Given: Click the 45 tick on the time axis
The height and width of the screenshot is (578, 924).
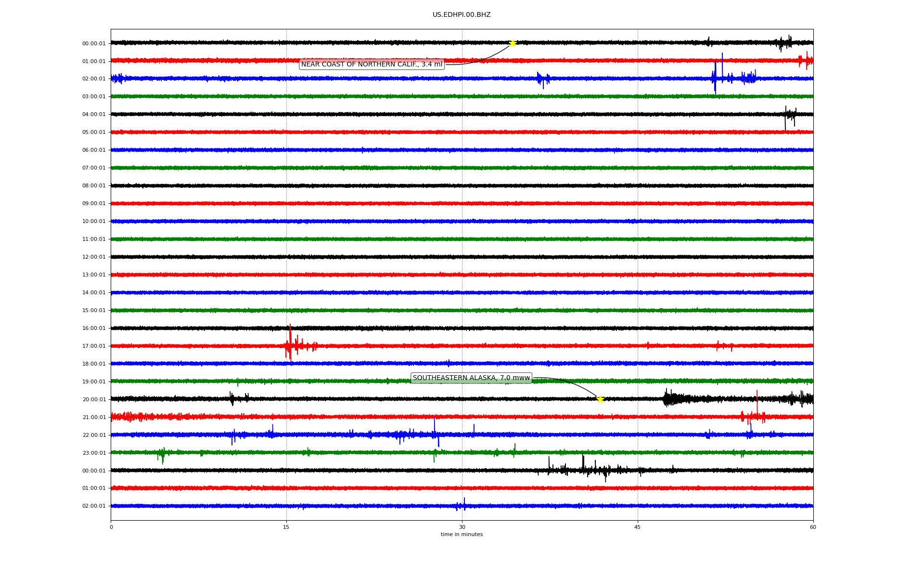Looking at the screenshot, I should point(638,527).
